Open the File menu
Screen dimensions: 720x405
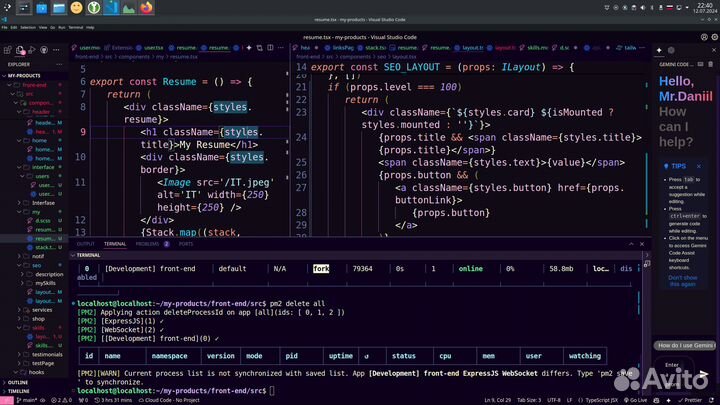(5, 28)
